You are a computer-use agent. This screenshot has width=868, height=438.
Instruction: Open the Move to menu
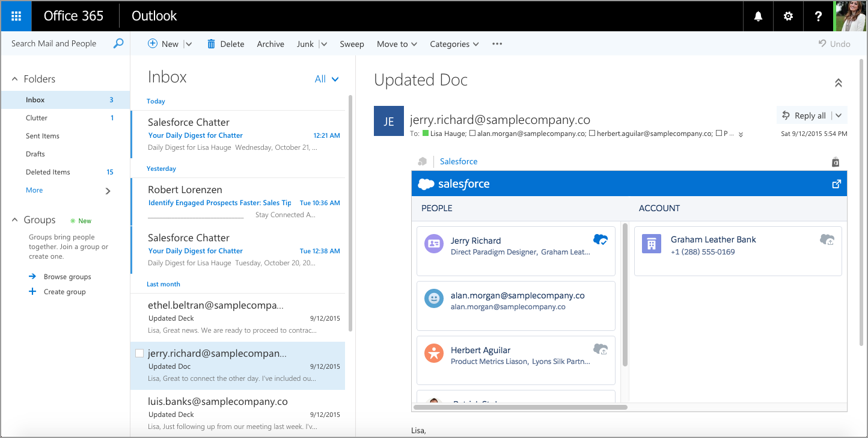click(397, 44)
